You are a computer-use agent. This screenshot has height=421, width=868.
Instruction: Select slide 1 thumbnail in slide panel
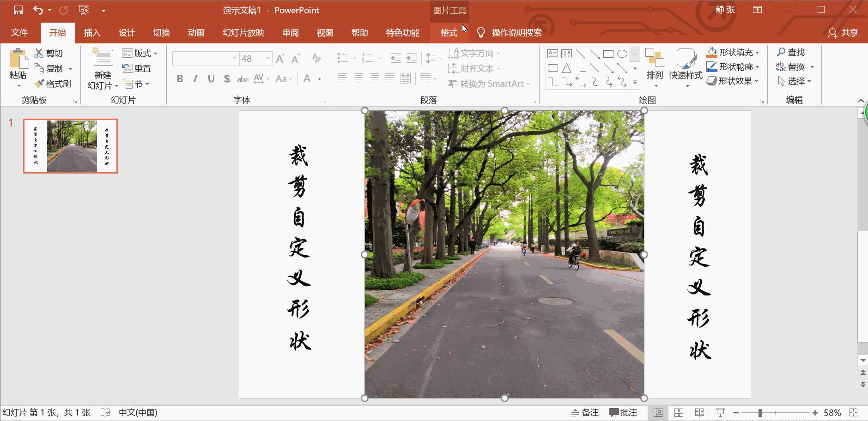[70, 145]
